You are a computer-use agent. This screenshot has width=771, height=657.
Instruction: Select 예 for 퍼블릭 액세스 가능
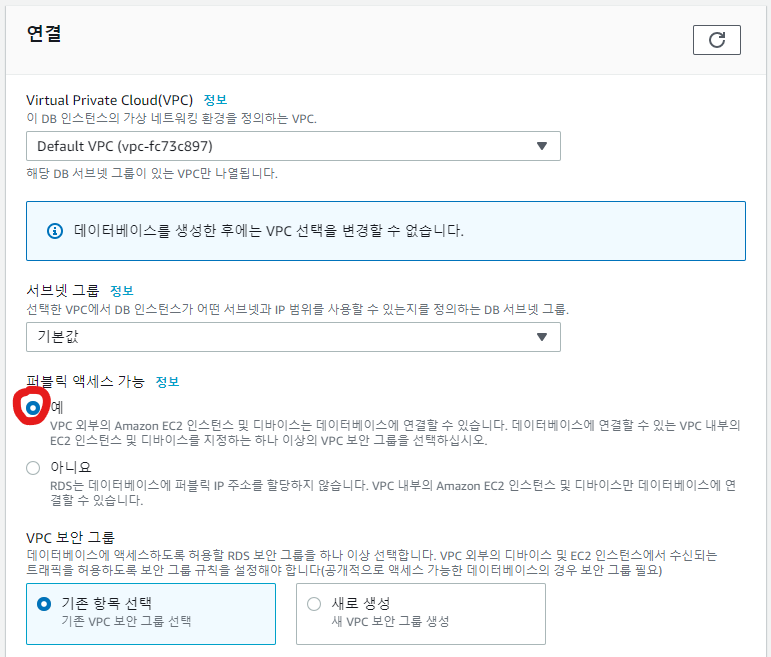(33, 408)
